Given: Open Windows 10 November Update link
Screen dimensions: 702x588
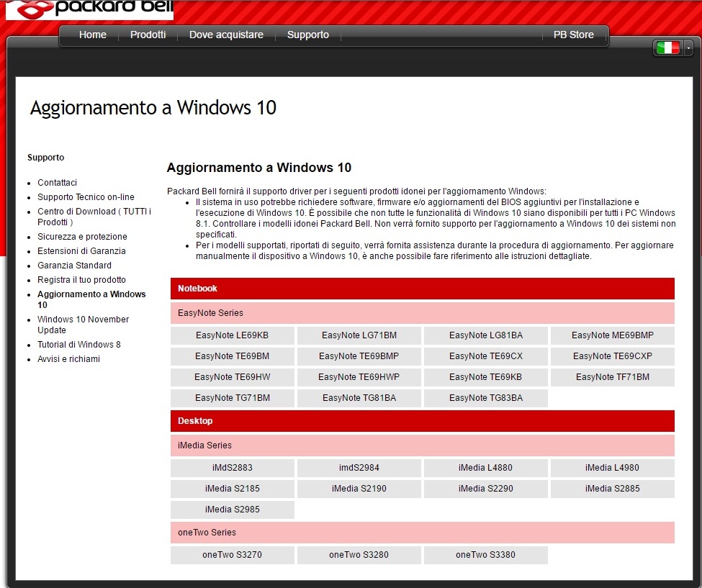Looking at the screenshot, I should (83, 325).
